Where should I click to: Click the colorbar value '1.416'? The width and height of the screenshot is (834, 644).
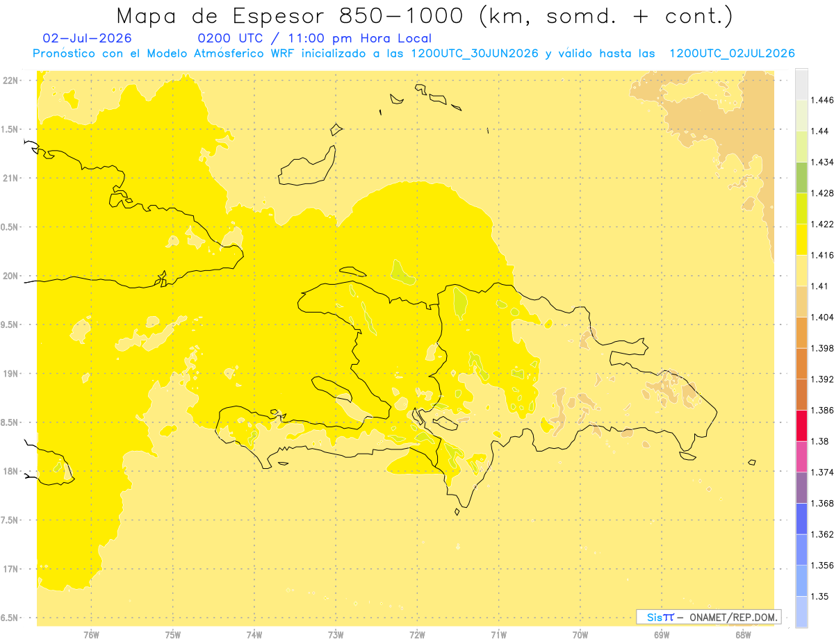click(x=822, y=256)
